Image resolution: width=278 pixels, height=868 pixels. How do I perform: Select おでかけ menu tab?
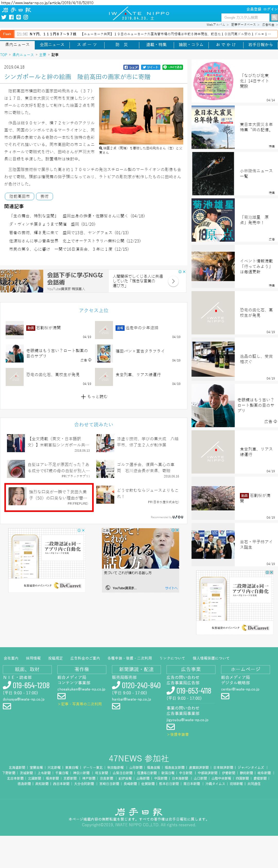[x=225, y=45]
